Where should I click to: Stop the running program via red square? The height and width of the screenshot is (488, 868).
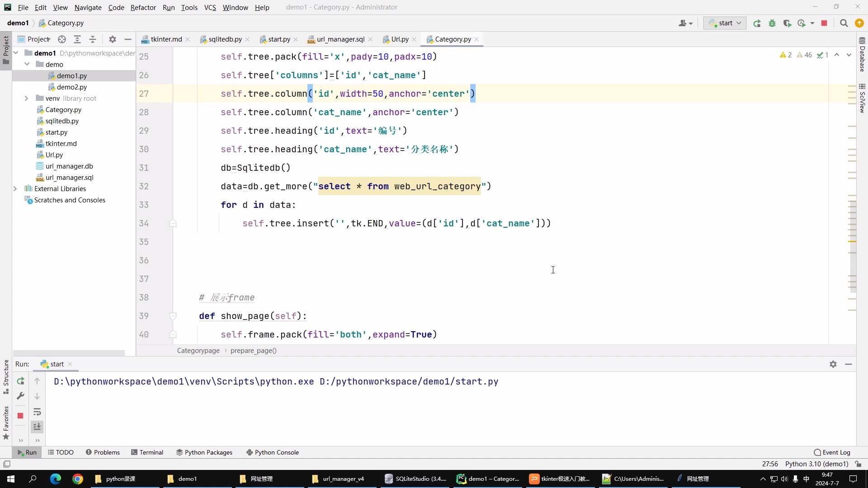824,23
